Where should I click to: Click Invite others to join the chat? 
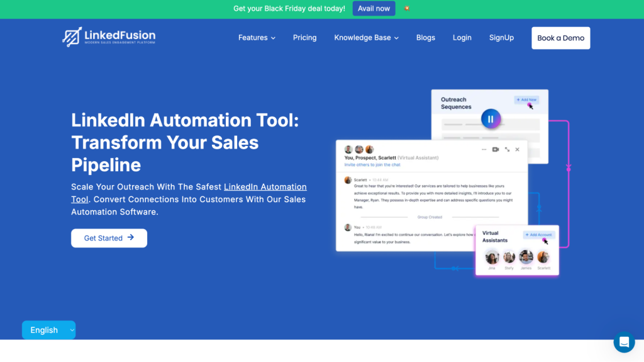[372, 164]
